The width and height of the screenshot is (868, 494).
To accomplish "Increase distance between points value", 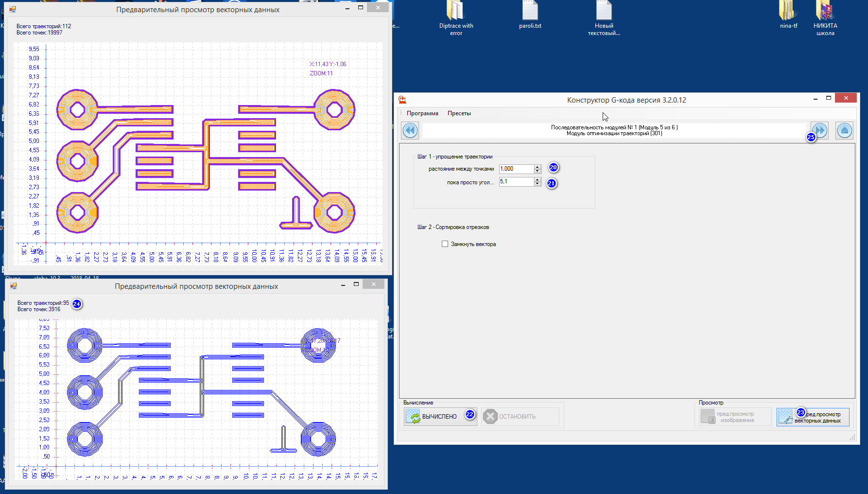I will 537,167.
